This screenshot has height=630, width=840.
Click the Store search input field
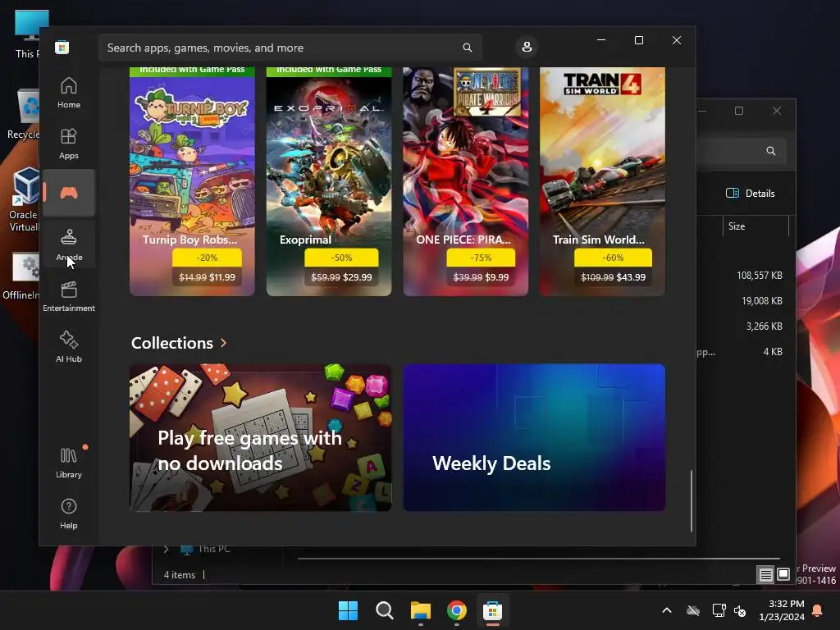point(290,48)
